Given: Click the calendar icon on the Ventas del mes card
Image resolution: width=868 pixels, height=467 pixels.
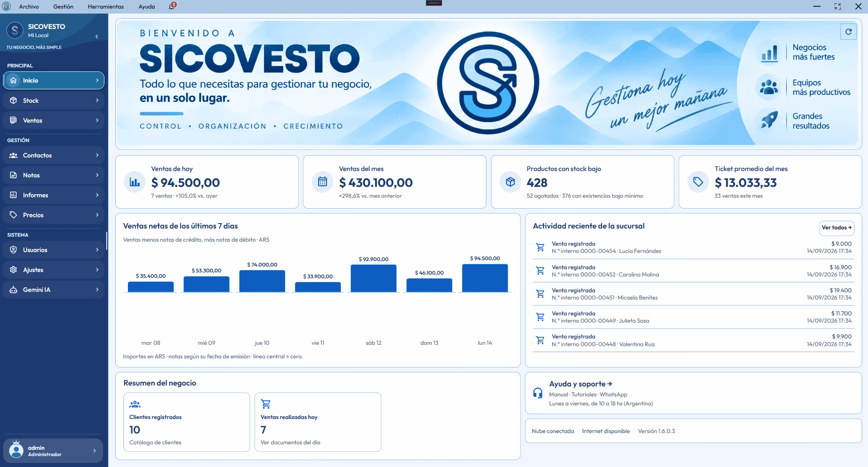Looking at the screenshot, I should [x=322, y=182].
